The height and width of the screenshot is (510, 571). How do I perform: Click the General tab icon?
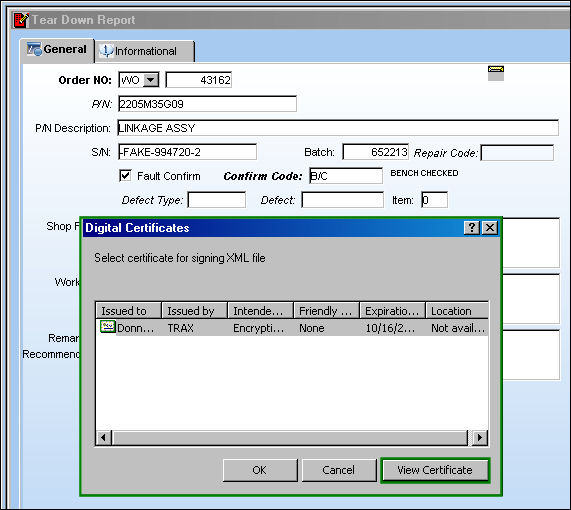point(34,49)
